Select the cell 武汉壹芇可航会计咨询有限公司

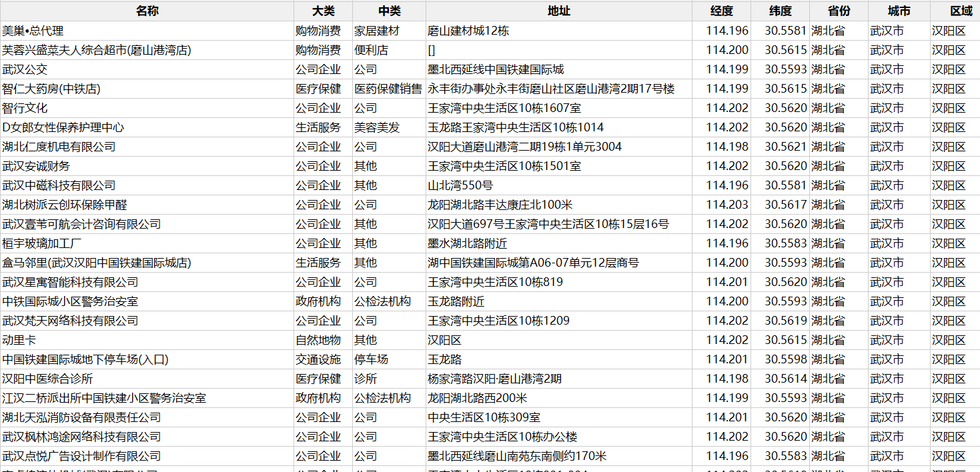[x=147, y=224]
